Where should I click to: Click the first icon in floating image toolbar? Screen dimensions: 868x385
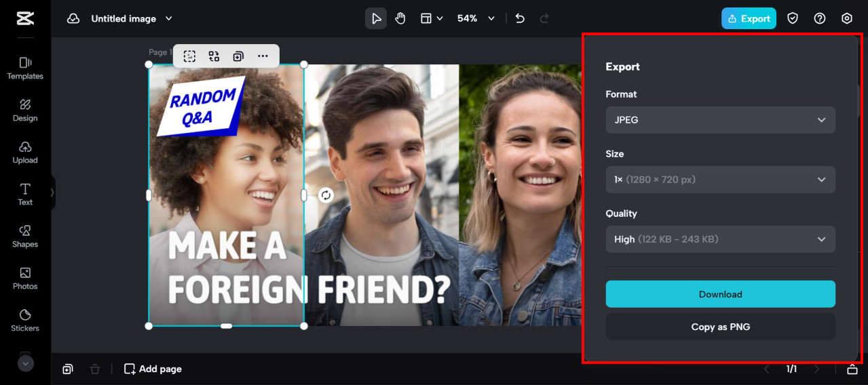(x=189, y=56)
